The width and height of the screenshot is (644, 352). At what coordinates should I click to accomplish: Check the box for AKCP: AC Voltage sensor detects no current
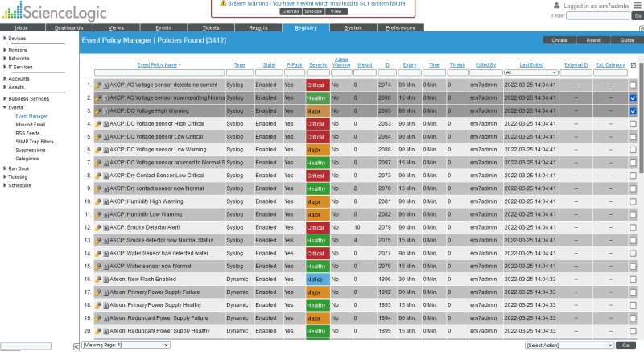point(633,85)
